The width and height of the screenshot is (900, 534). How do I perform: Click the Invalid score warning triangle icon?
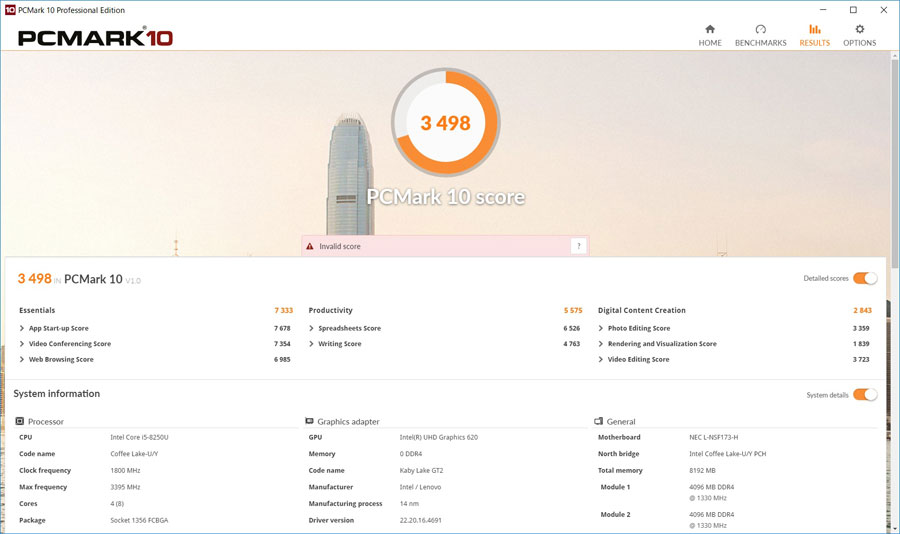[310, 246]
